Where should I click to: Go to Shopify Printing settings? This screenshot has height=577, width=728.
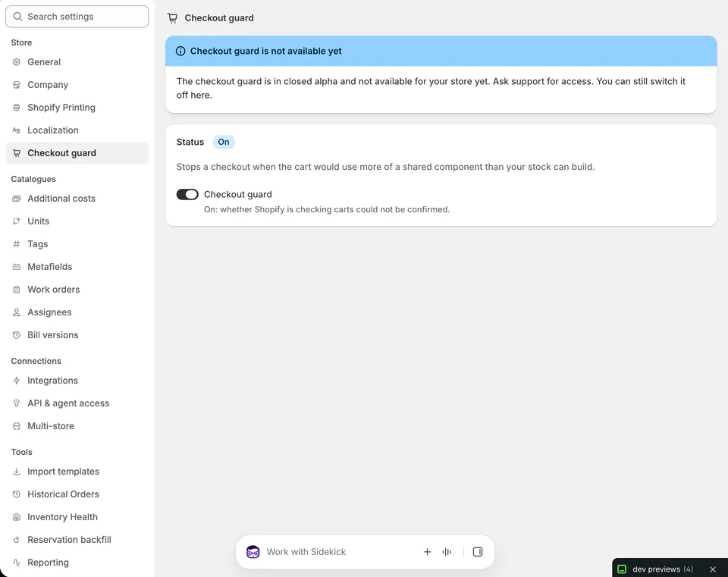pos(77,107)
